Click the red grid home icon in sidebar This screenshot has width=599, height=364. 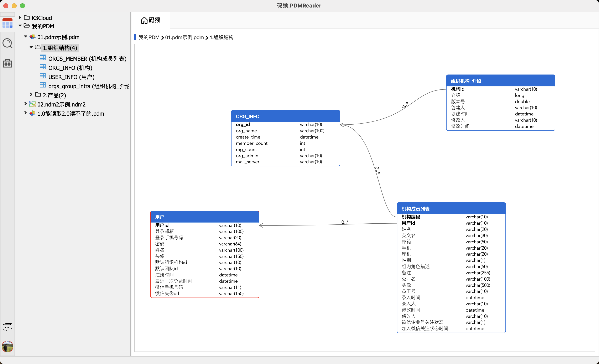click(x=7, y=23)
